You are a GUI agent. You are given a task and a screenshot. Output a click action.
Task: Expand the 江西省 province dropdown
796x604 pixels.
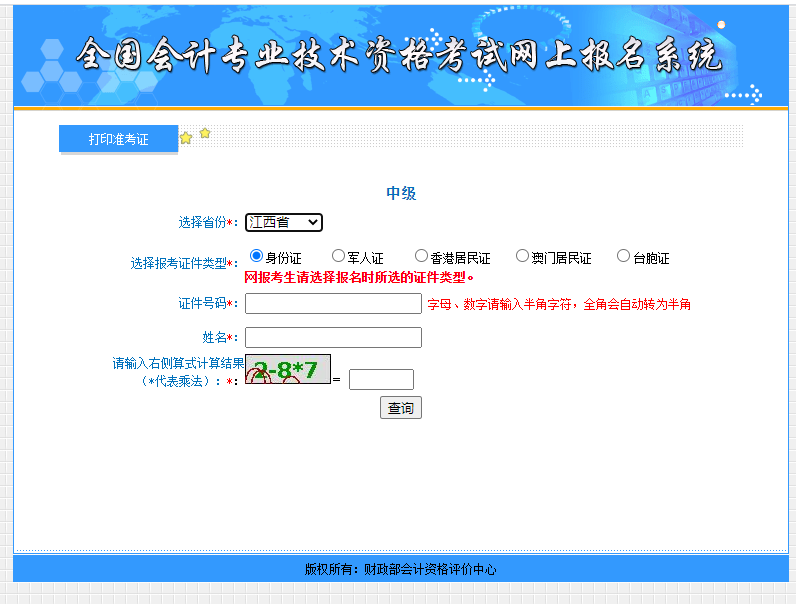tap(284, 222)
